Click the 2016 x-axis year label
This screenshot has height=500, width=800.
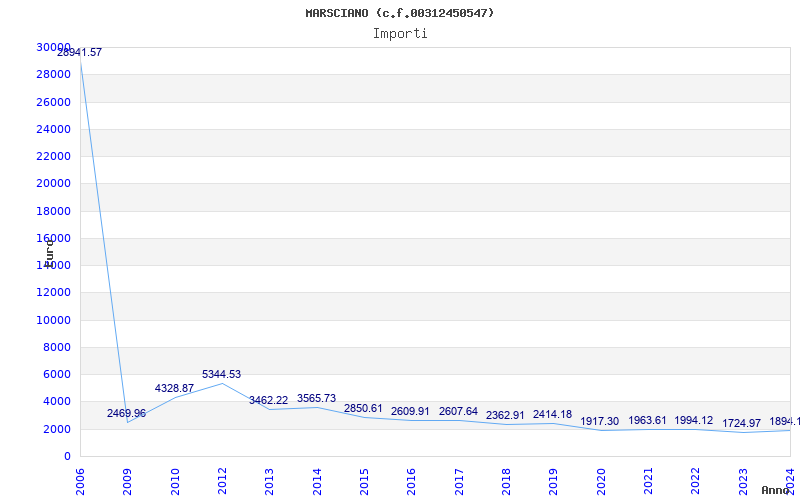[x=411, y=482]
